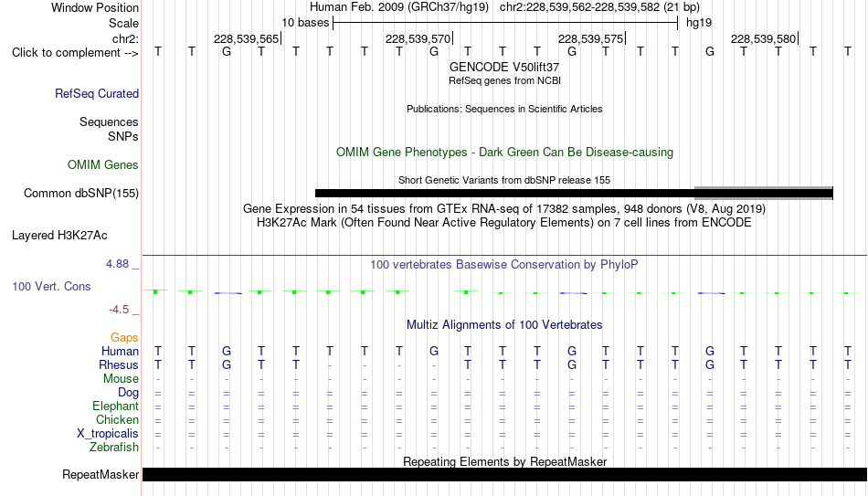Click the black RepeatMasker element bar
The height and width of the screenshot is (496, 868).
pos(505,474)
